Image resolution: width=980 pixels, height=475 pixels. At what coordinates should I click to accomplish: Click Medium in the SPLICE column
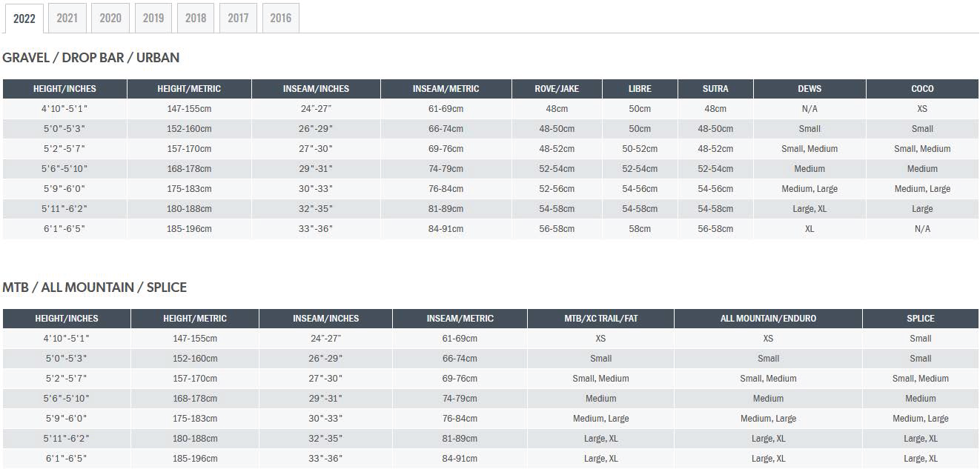[920, 399]
